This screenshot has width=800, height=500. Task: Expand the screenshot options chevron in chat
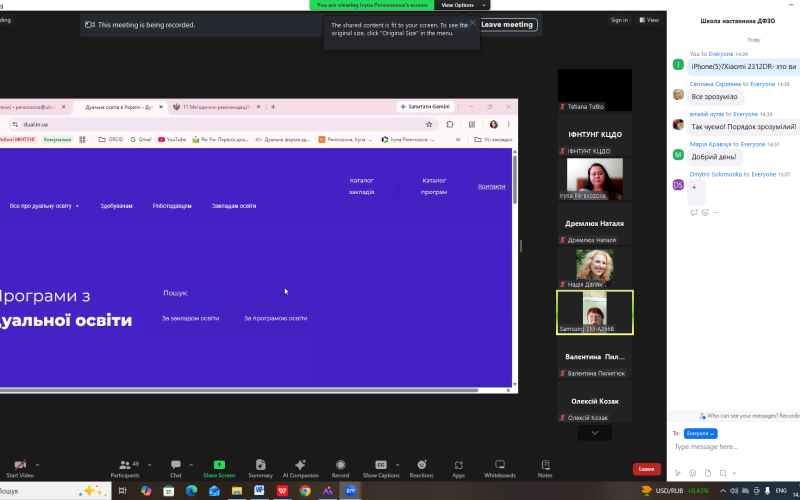(x=734, y=473)
